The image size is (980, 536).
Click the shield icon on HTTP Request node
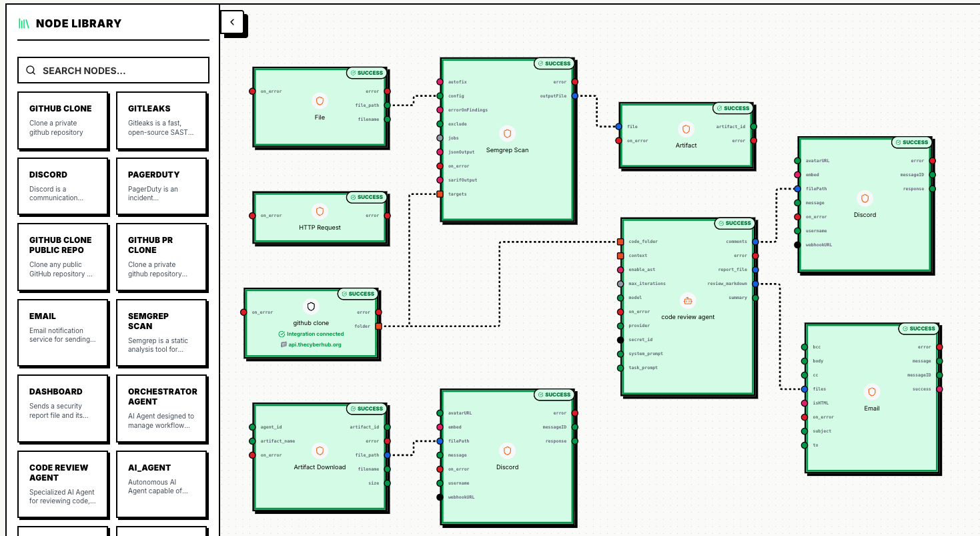[x=320, y=210]
